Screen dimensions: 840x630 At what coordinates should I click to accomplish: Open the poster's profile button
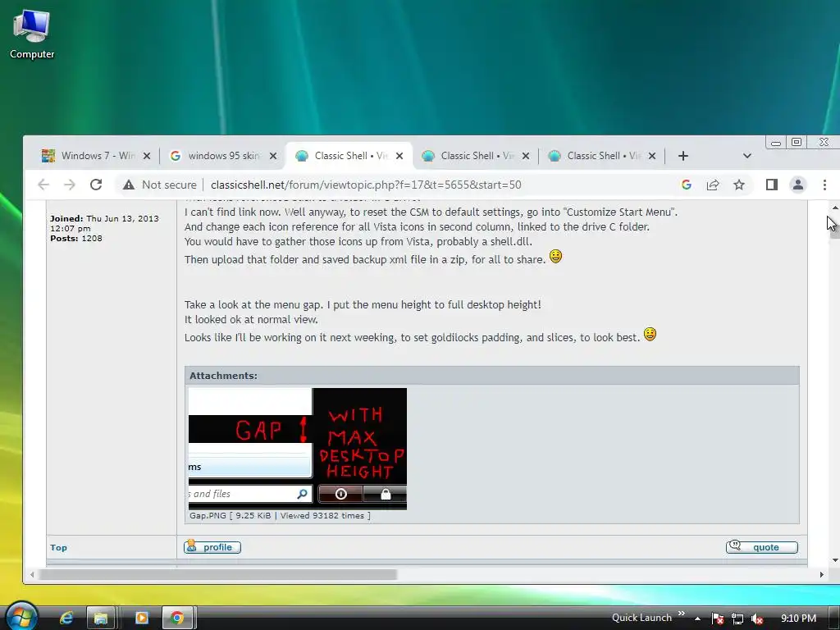click(x=212, y=547)
